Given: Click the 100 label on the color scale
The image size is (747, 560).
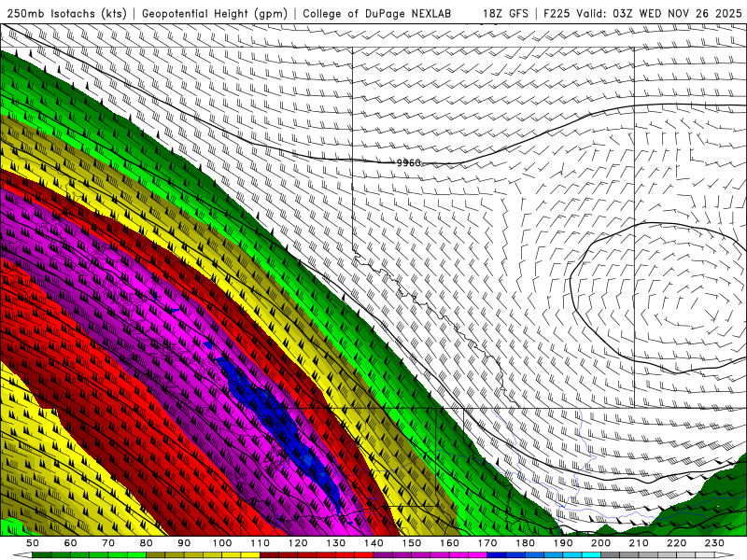Looking at the screenshot, I should click(221, 543).
